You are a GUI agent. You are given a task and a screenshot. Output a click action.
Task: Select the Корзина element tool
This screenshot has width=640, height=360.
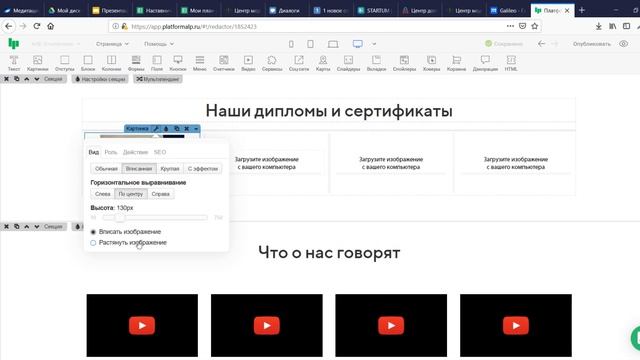[456, 63]
